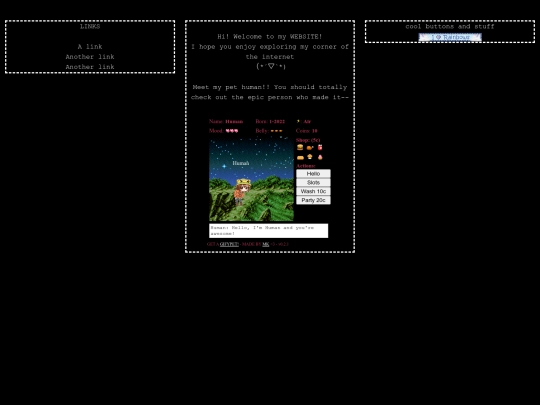Buy the hamburger from the pet shop
540x405 pixels.
(x=300, y=147)
